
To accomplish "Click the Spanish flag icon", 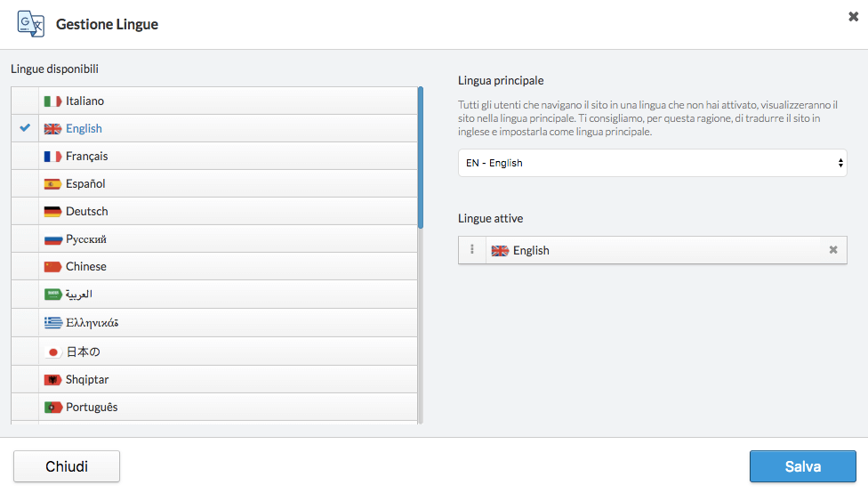I will point(52,184).
